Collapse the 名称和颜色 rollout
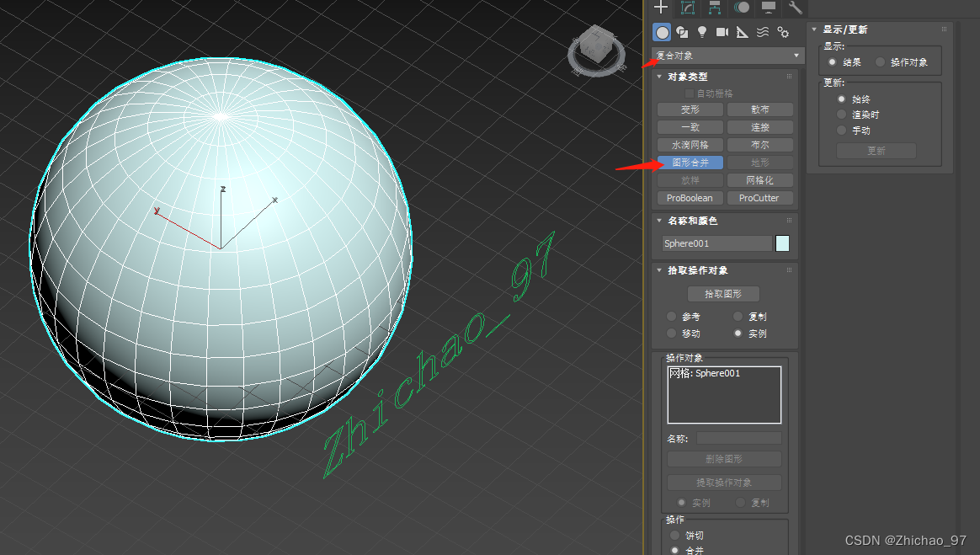 (659, 221)
